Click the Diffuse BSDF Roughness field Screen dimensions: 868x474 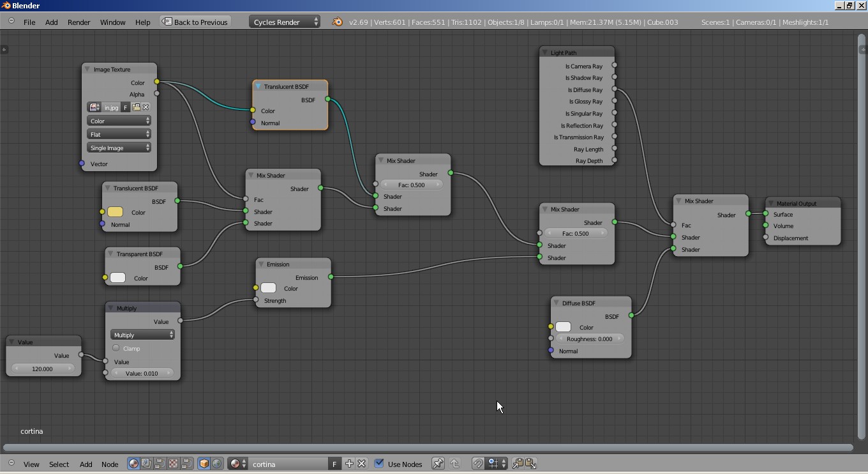[589, 339]
